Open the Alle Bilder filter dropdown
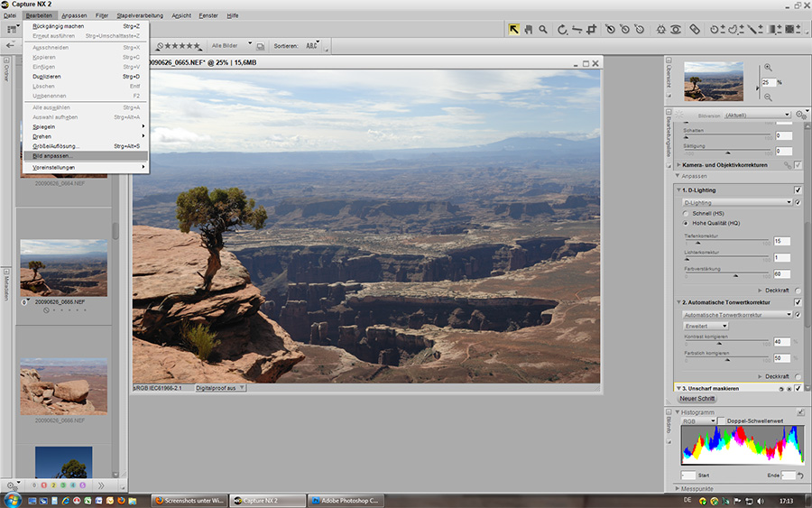The image size is (812, 508). pyautogui.click(x=232, y=46)
